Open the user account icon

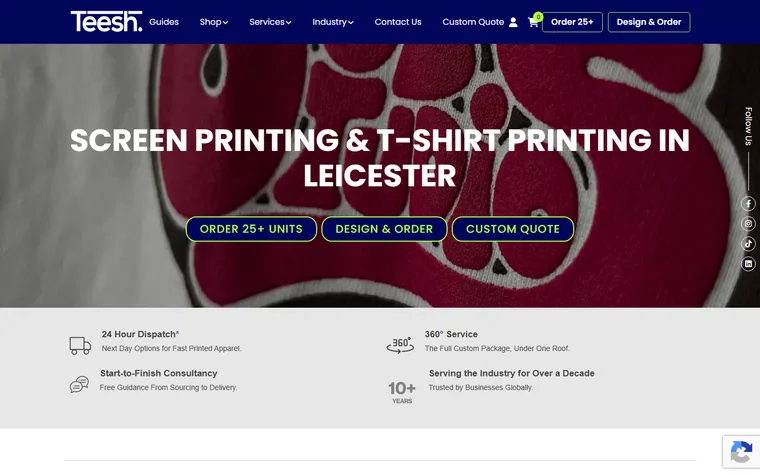pyautogui.click(x=513, y=22)
